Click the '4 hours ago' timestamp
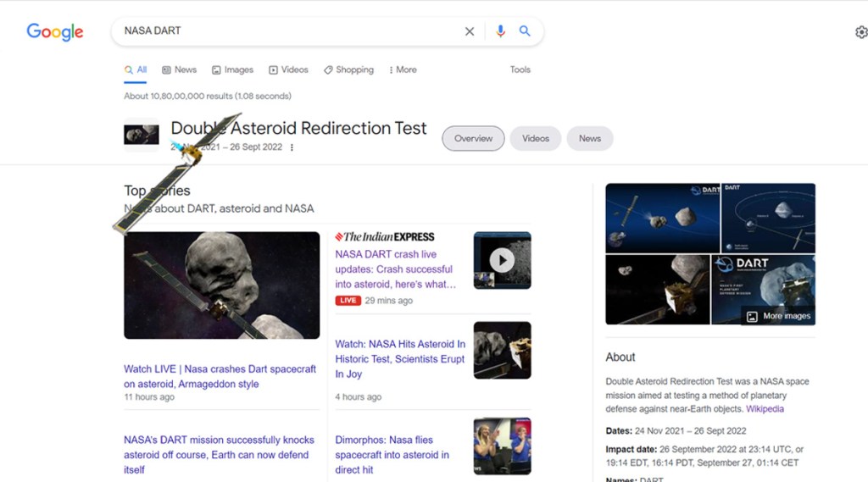This screenshot has width=868, height=482. (x=359, y=396)
